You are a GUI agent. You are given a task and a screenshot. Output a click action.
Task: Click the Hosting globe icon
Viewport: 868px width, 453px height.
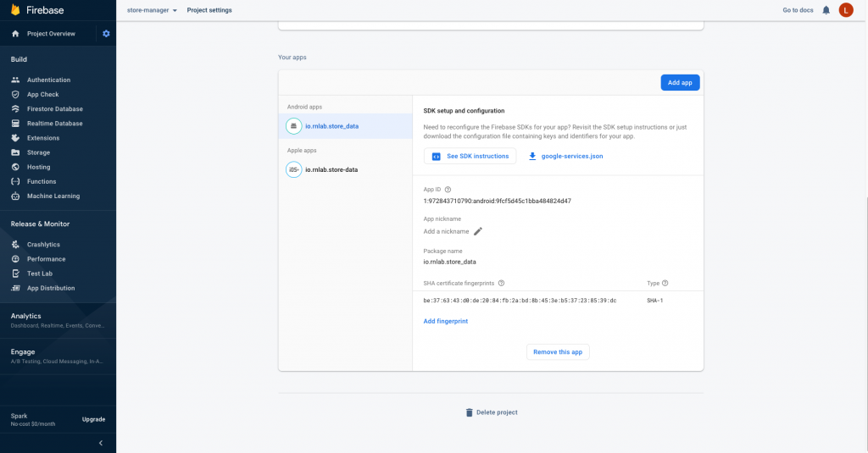pyautogui.click(x=15, y=167)
